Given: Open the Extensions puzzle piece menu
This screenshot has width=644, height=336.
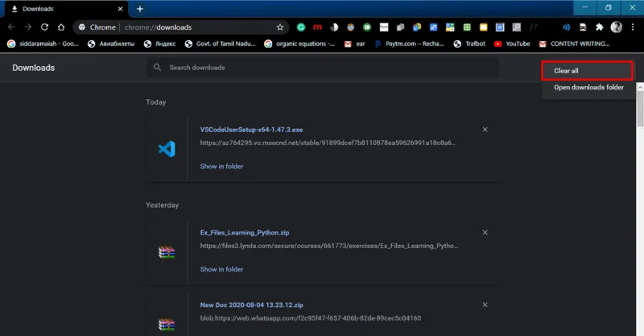Looking at the screenshot, I should click(x=600, y=27).
